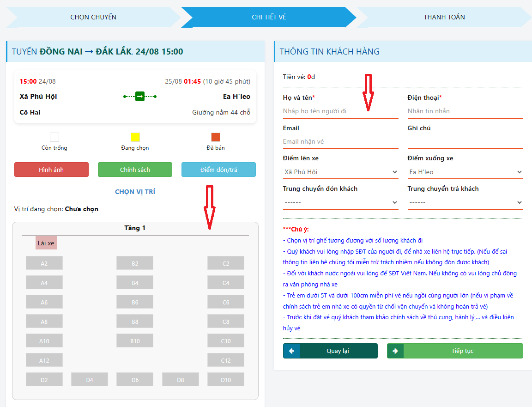Choose seat A12 on the left column
The image size is (532, 407).
click(44, 360)
